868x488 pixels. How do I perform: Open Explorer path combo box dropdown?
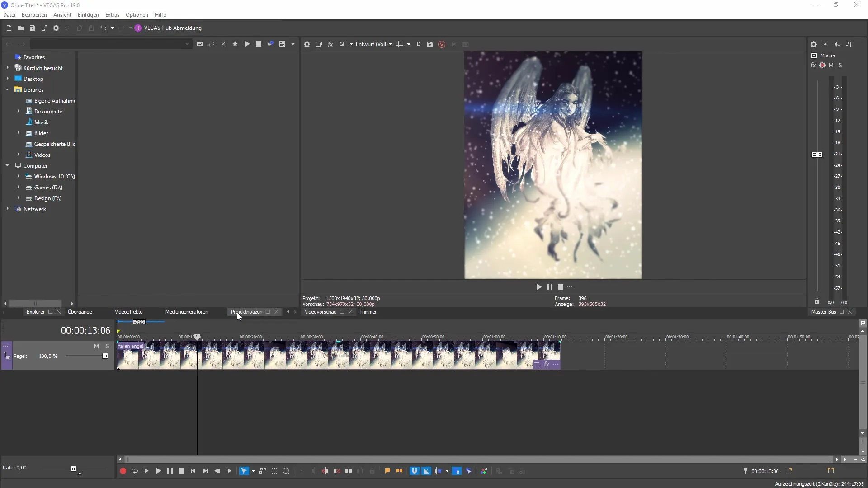(187, 44)
